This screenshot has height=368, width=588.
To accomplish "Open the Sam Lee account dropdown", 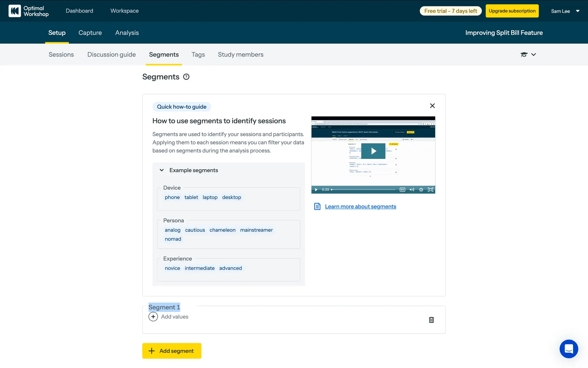I will pos(565,11).
